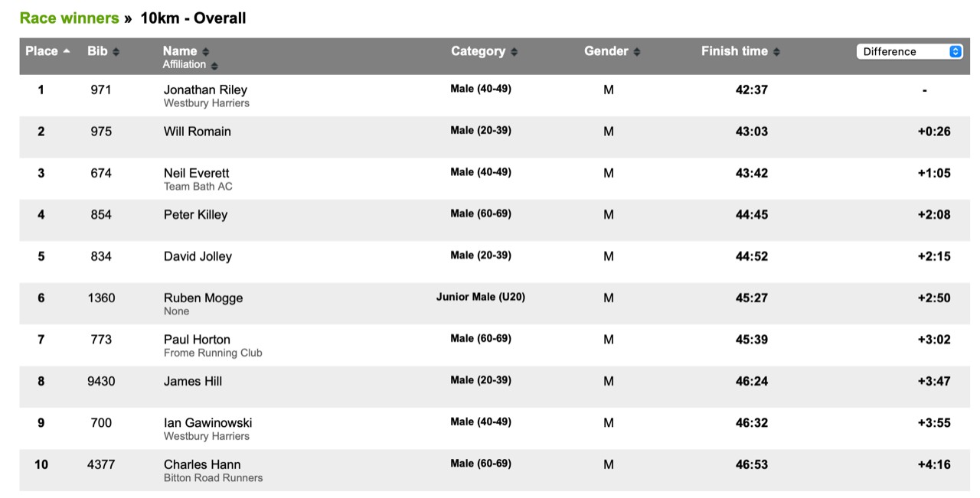Click the Affiliation sort arrows icon
This screenshot has width=980, height=498.
214,66
